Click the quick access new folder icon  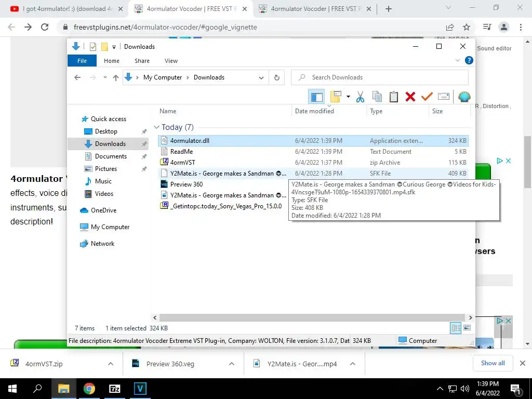click(104, 46)
